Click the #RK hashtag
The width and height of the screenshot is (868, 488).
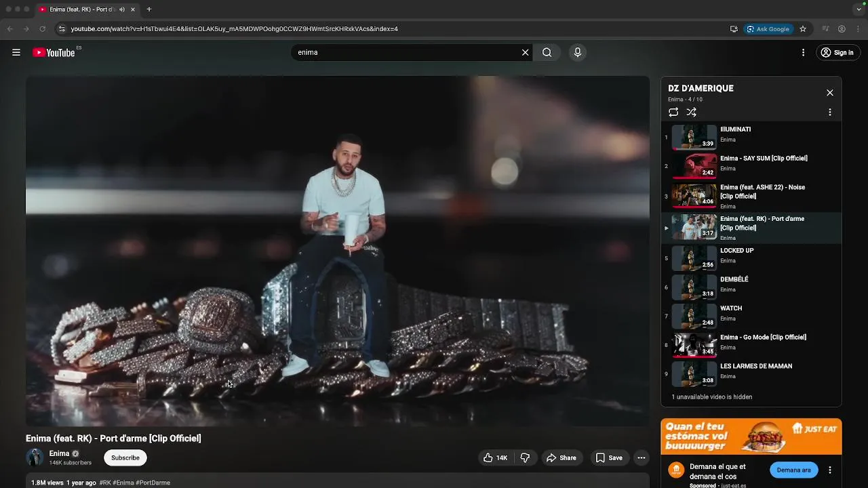click(104, 483)
